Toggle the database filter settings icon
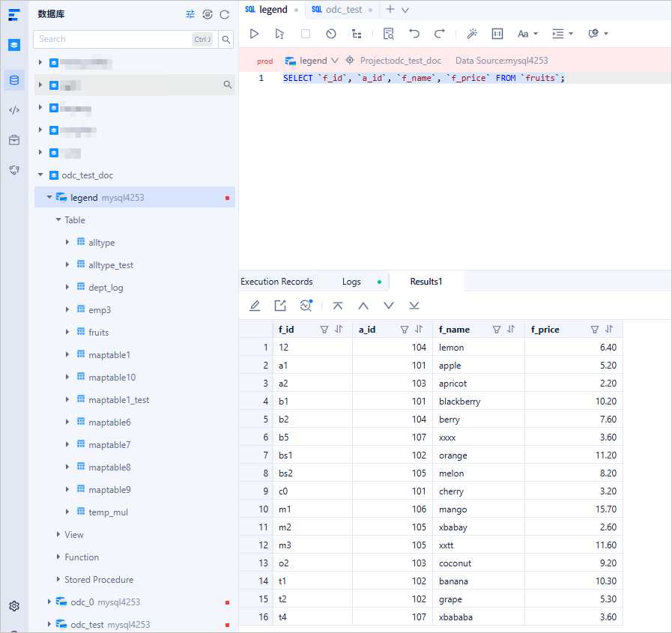 [190, 14]
